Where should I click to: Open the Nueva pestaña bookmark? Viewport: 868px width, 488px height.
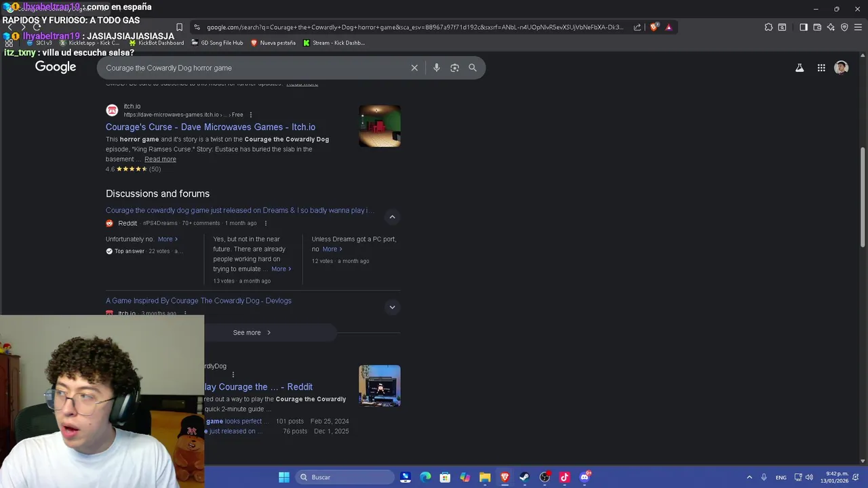coord(273,43)
